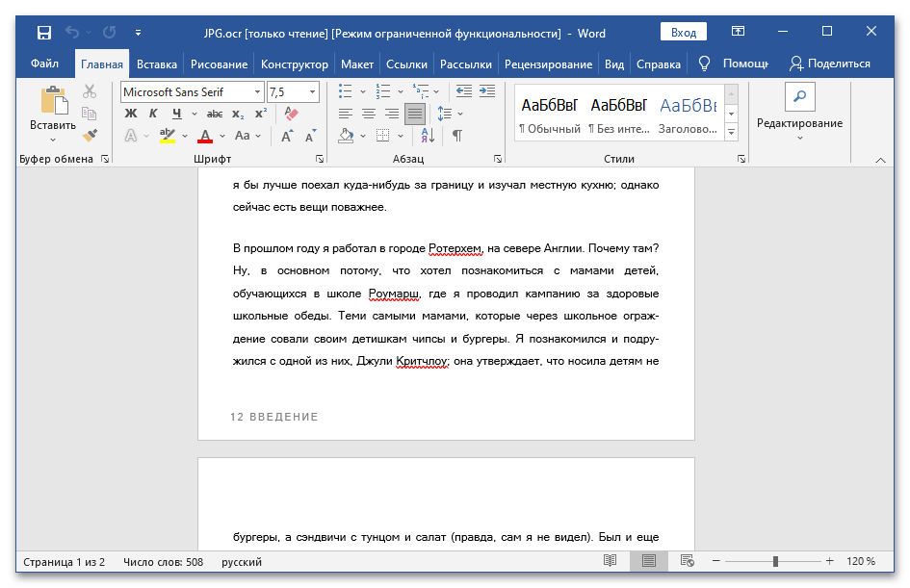The width and height of the screenshot is (910, 588).
Task: Open the Рассылки tab
Action: click(x=465, y=64)
